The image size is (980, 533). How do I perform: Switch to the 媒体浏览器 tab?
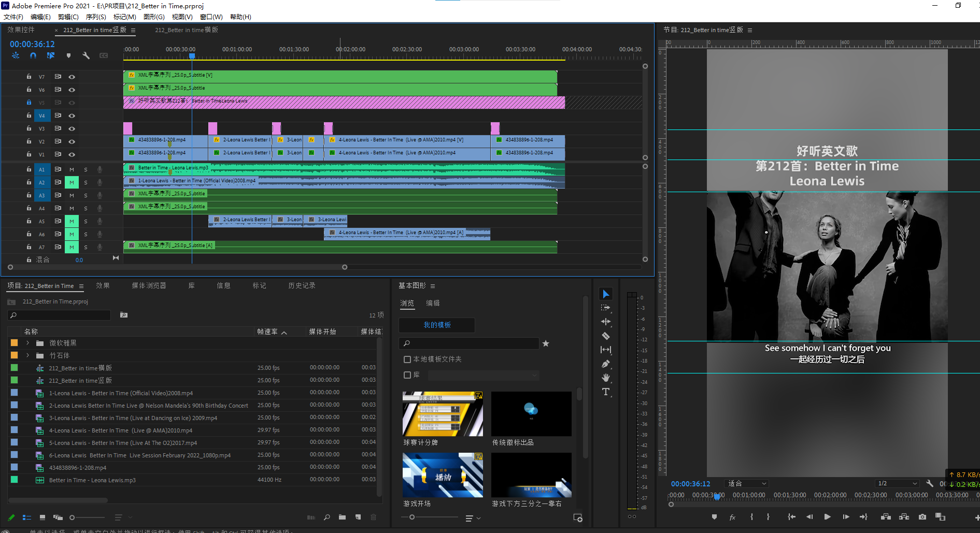[149, 286]
